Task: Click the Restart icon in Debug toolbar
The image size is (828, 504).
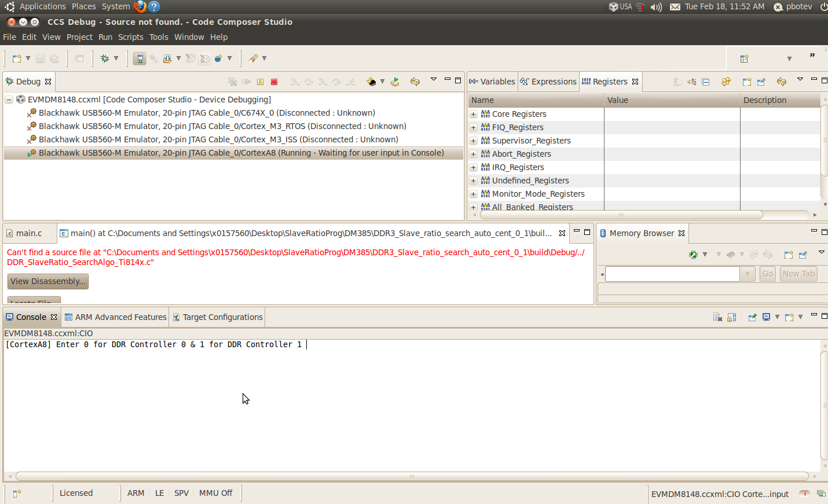Action: [x=395, y=82]
